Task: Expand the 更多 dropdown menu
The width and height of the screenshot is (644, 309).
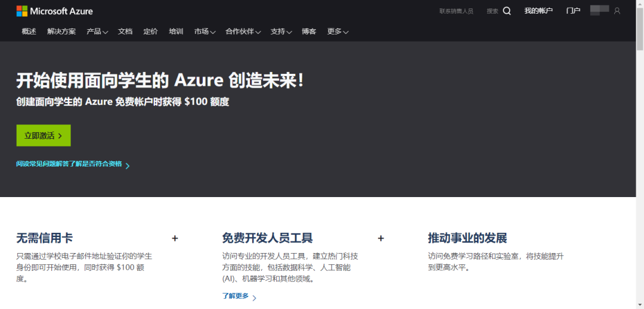Action: [x=338, y=32]
